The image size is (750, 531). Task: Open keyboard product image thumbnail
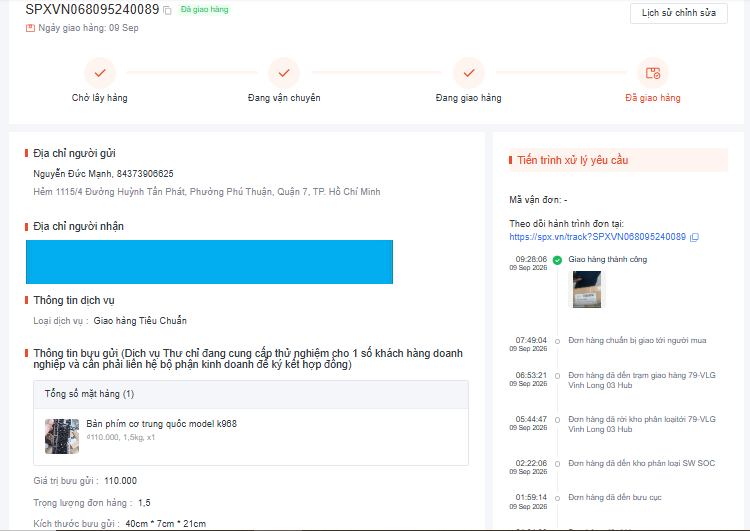pos(62,436)
